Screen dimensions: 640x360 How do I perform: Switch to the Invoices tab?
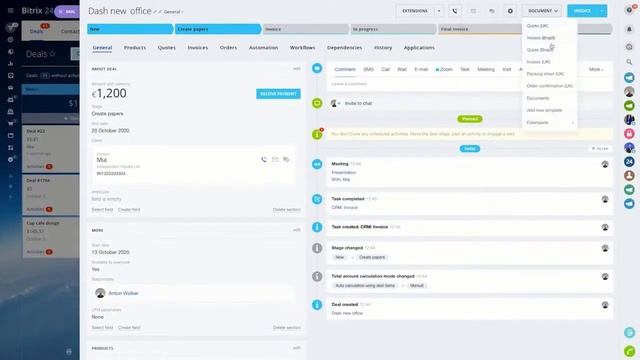pos(198,48)
